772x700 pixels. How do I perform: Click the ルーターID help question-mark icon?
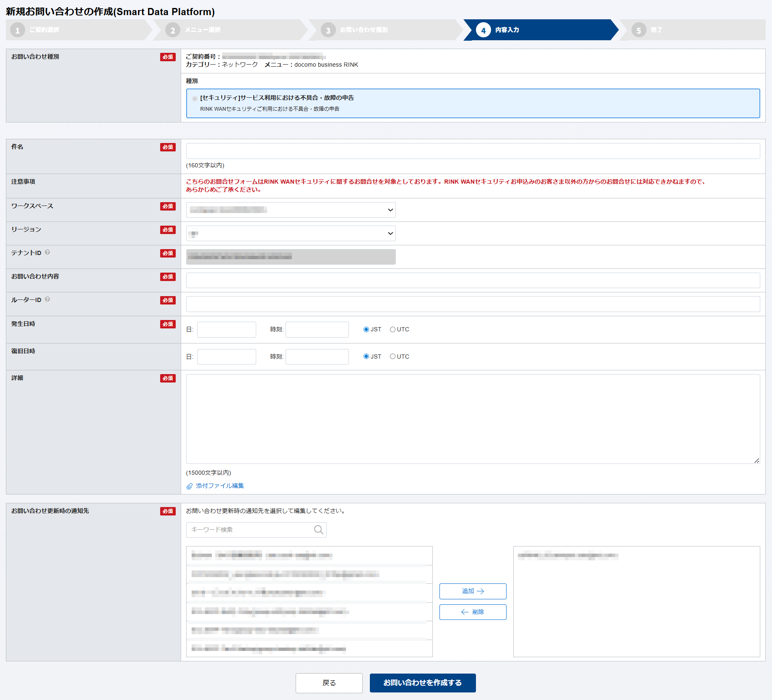(47, 299)
